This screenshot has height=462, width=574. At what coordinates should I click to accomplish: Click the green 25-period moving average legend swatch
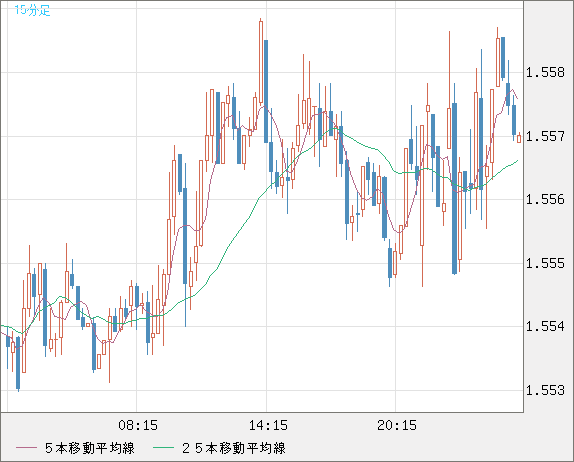[163, 448]
